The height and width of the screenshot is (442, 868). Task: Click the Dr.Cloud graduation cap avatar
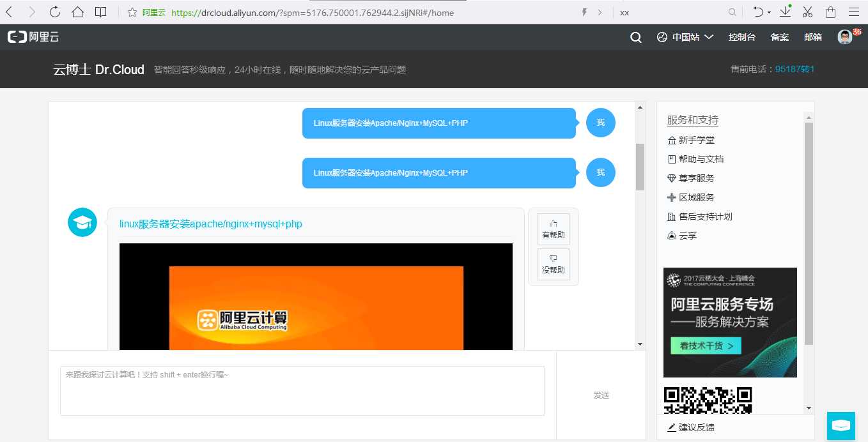coord(82,222)
